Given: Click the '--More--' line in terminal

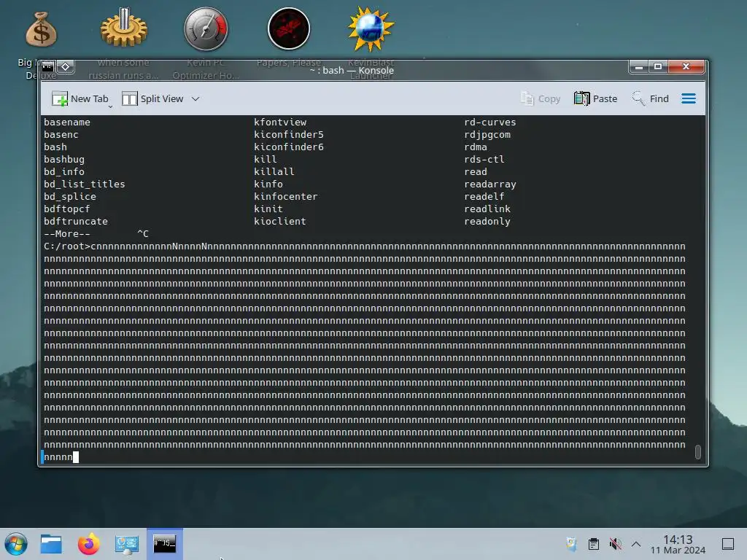Looking at the screenshot, I should tap(66, 233).
